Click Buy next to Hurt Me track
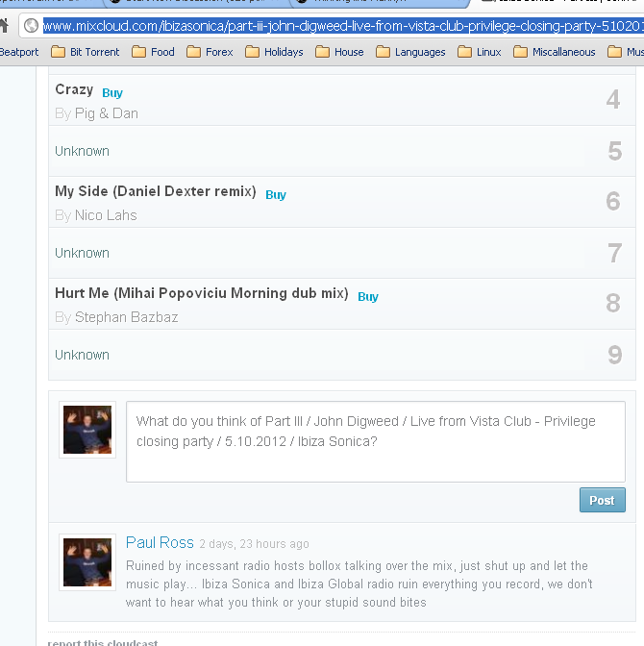The image size is (644, 646). pos(368,297)
